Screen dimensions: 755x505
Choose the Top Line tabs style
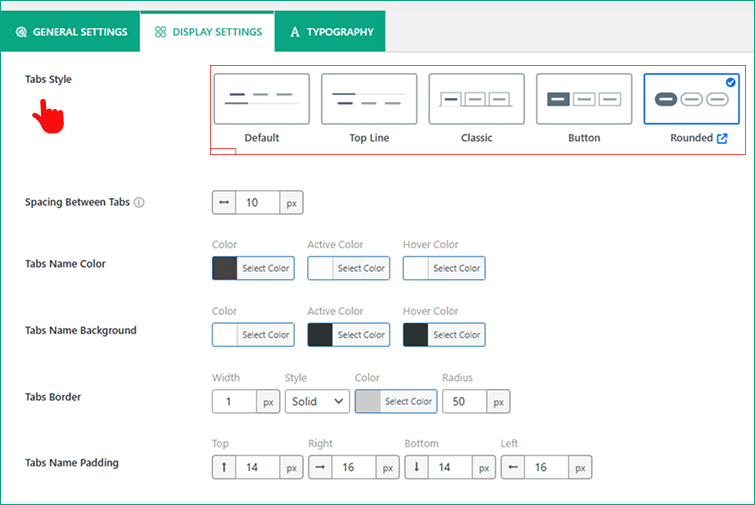369,99
